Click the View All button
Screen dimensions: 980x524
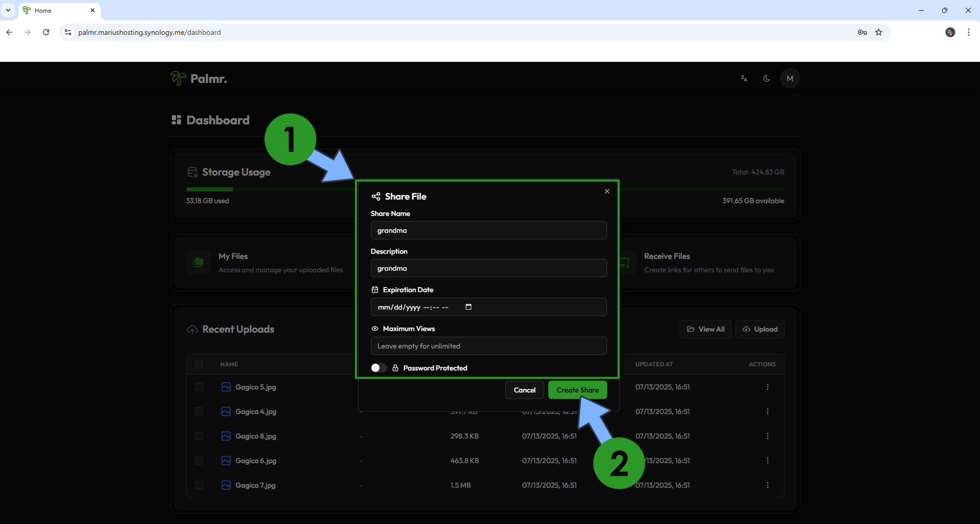click(706, 329)
